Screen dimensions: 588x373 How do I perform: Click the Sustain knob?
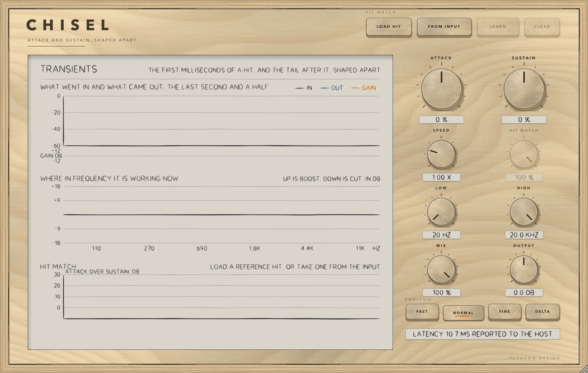pyautogui.click(x=524, y=89)
